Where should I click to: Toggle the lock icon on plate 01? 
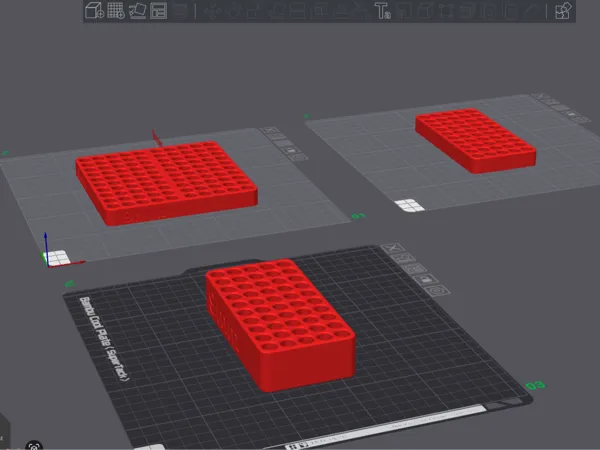291,150
